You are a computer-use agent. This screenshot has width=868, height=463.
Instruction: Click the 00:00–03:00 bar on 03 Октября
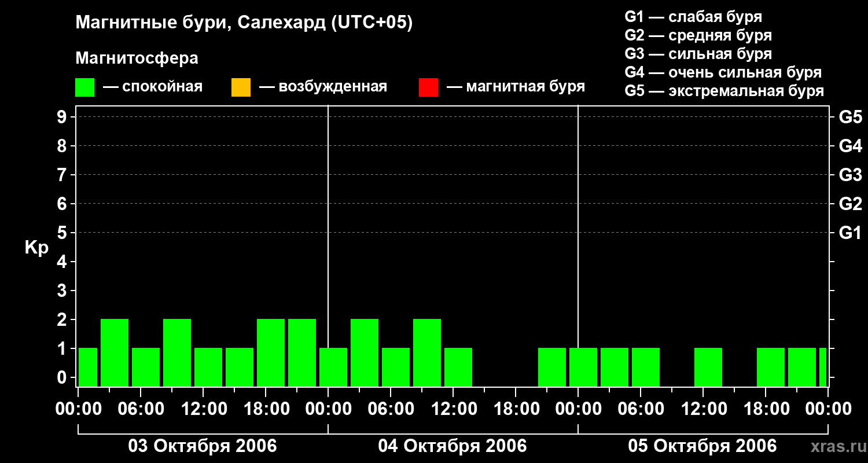pyautogui.click(x=88, y=367)
